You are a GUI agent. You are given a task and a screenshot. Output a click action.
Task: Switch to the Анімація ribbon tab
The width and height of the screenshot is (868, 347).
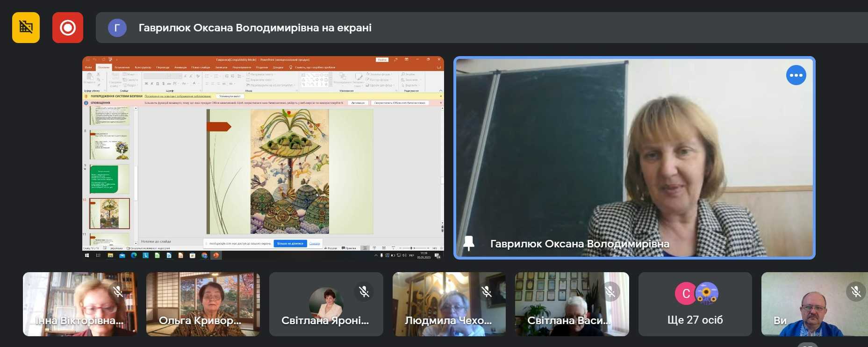click(180, 67)
